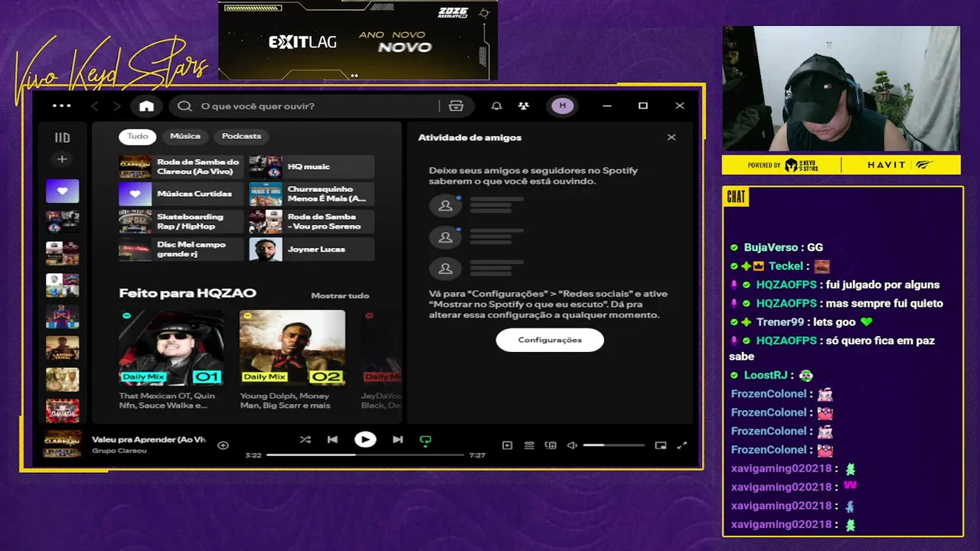The width and height of the screenshot is (980, 551).
Task: Close the 'Atividade de amigos' panel
Action: pos(671,138)
